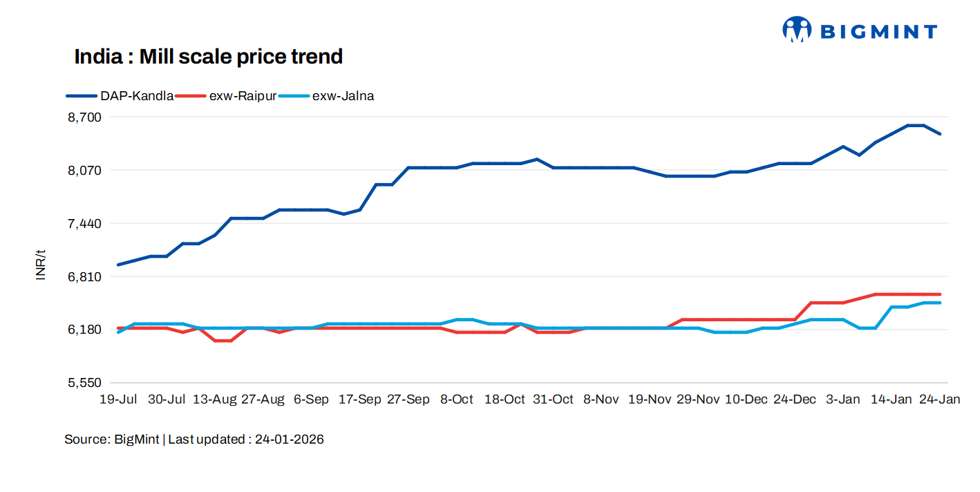Click the 'Source: BigMint' footer text
The width and height of the screenshot is (980, 492).
click(x=112, y=439)
